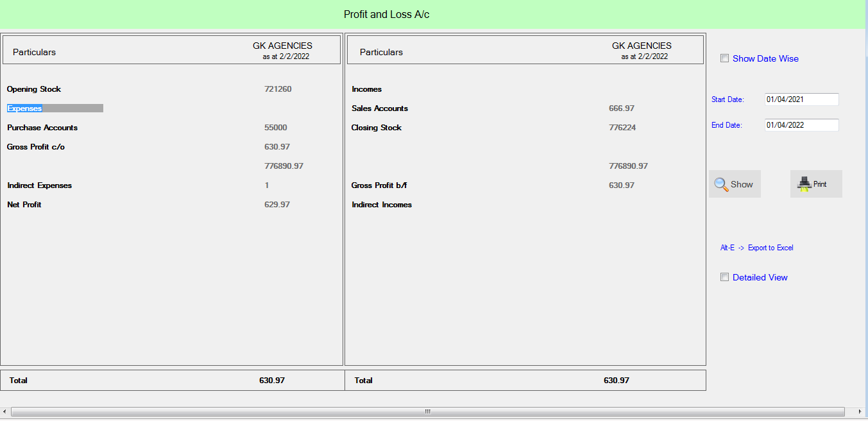Click the Incomes heading row
868x421 pixels.
pyautogui.click(x=367, y=89)
